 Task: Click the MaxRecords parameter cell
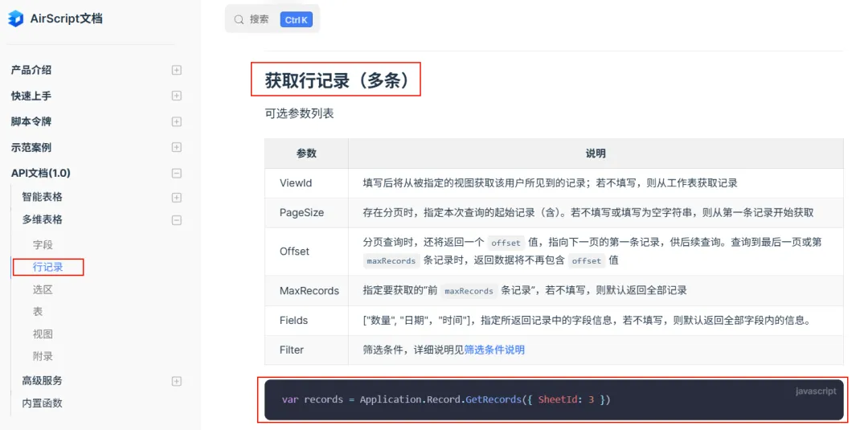point(307,290)
